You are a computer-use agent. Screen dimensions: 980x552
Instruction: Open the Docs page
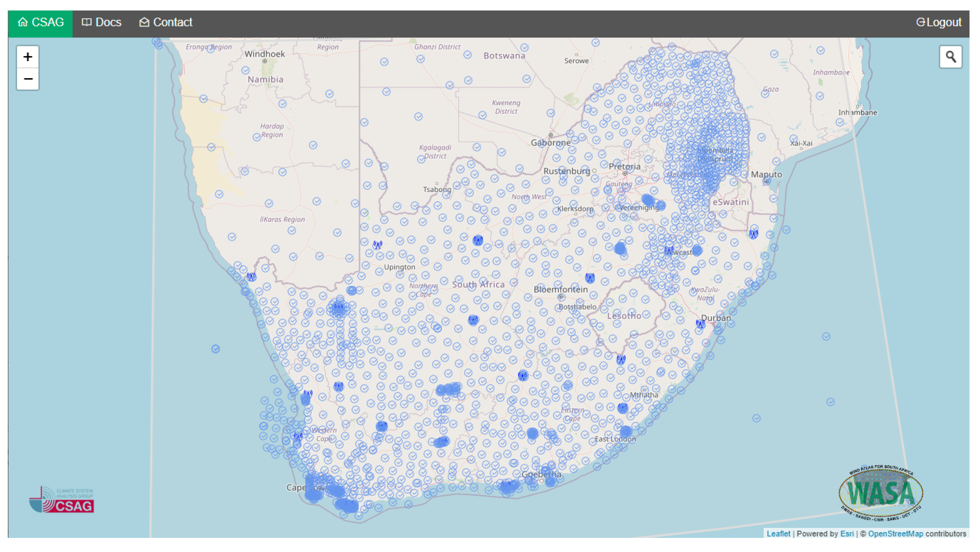[x=102, y=22]
